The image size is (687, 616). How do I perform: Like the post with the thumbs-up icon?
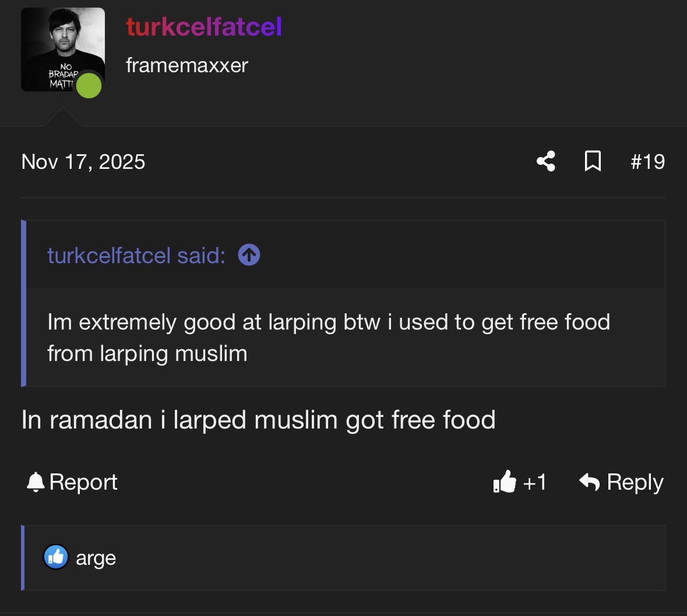(505, 482)
